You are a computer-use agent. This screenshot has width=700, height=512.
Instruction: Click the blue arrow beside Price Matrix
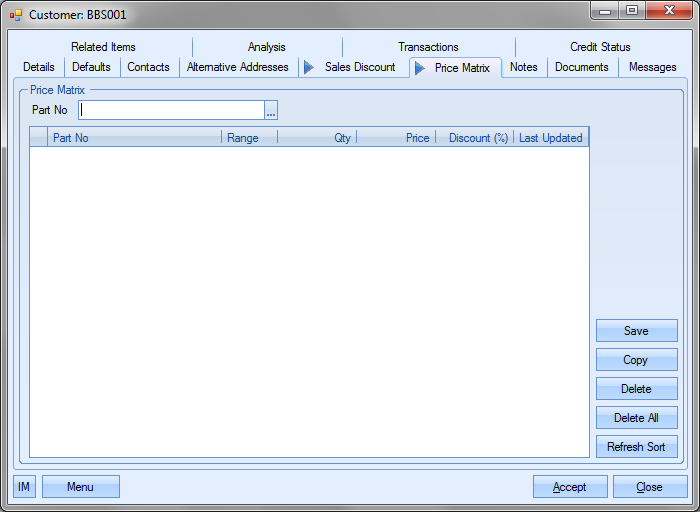click(420, 68)
